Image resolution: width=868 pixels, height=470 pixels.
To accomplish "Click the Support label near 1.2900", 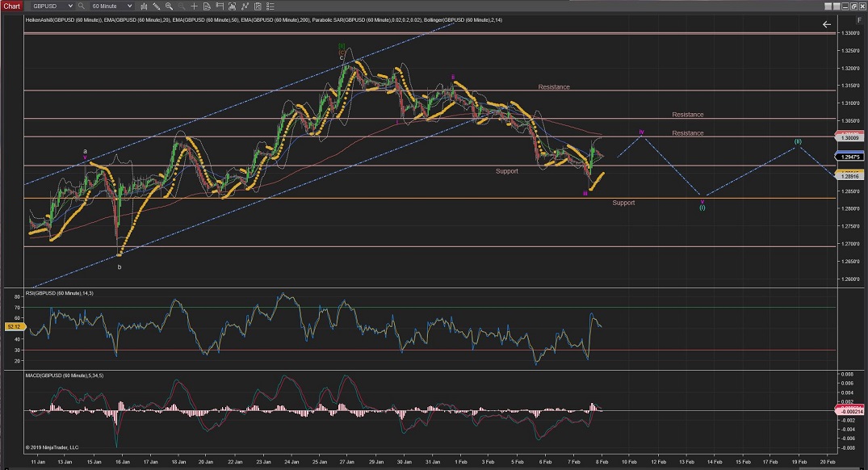I will [x=506, y=171].
